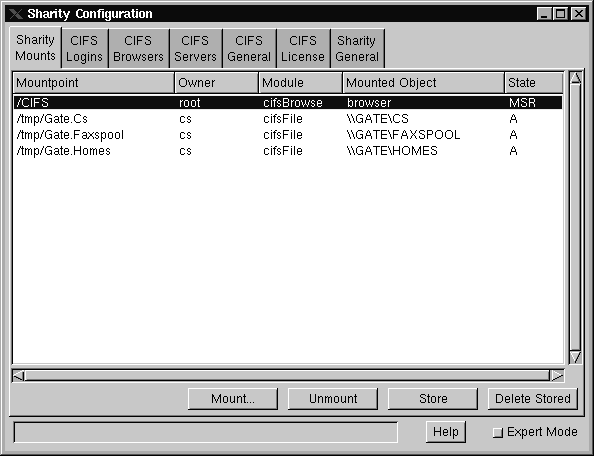The height and width of the screenshot is (456, 594).
Task: Click the scroll up arrow
Action: pos(575,78)
